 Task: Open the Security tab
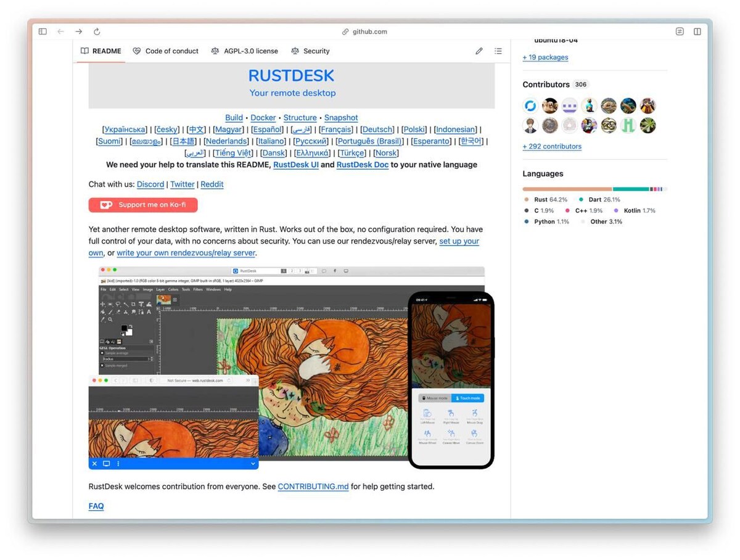(310, 51)
